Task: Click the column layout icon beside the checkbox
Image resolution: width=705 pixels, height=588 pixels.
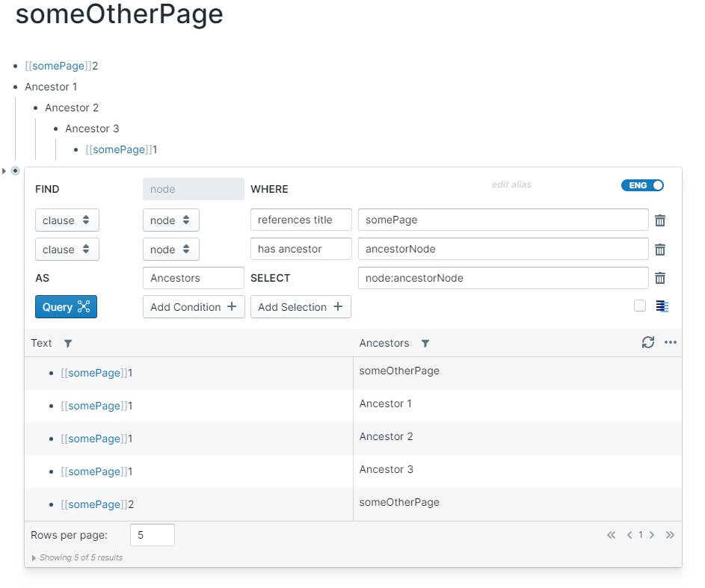Action: [x=662, y=306]
